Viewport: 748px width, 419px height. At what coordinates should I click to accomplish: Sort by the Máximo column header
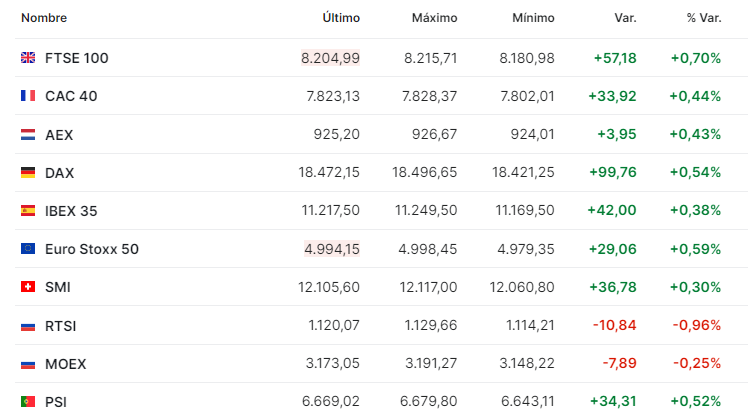[x=435, y=18]
